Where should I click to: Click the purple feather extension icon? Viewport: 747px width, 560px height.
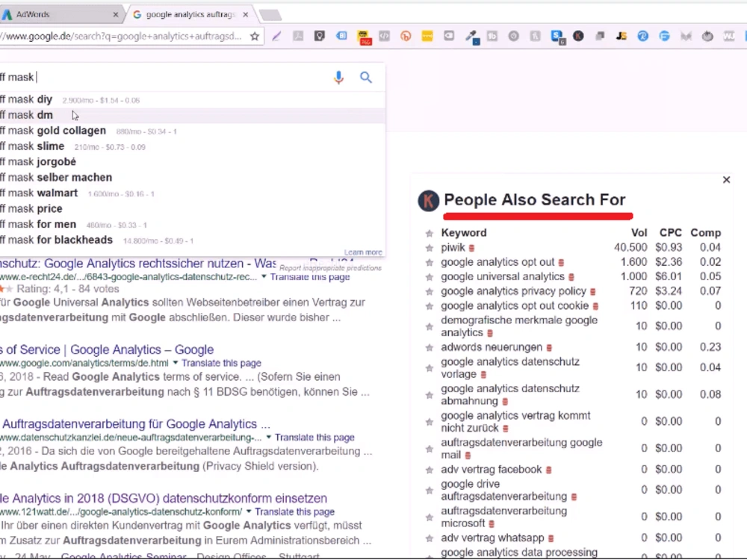point(276,36)
